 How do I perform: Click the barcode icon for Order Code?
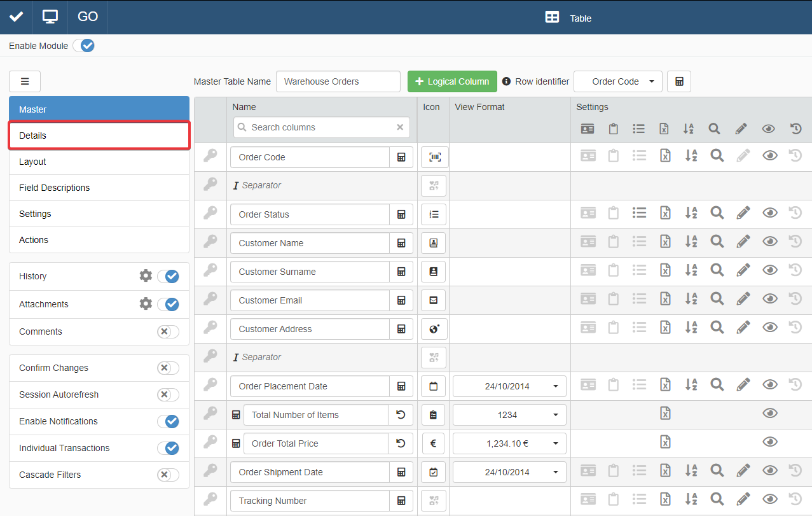[434, 157]
